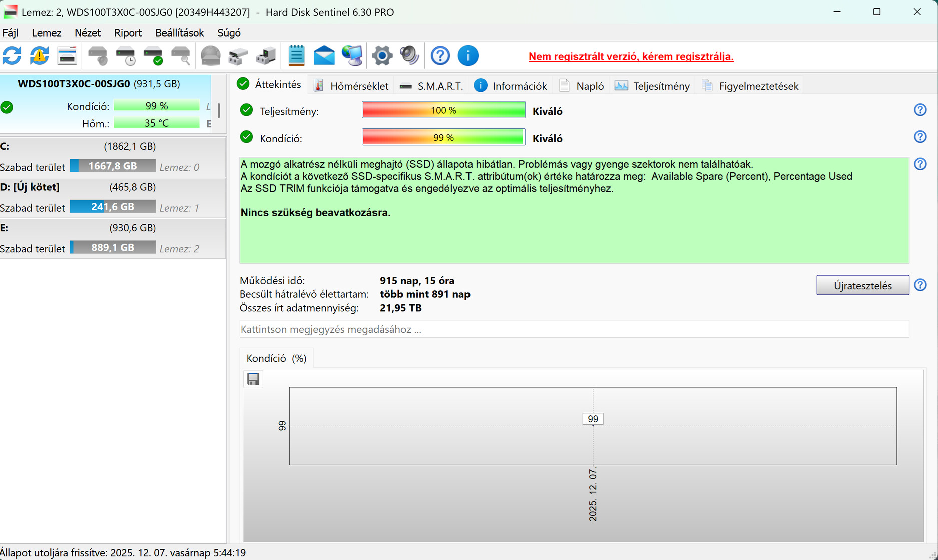Click the disk list vertical scrollbar
Screen dimensions: 938x560
click(219, 110)
